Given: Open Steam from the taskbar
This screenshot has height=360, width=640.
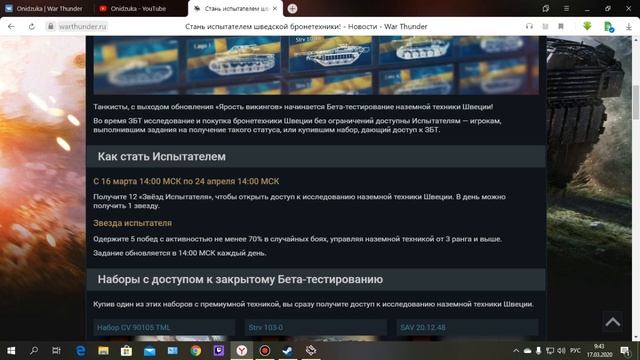Looking at the screenshot, I should (x=288, y=351).
